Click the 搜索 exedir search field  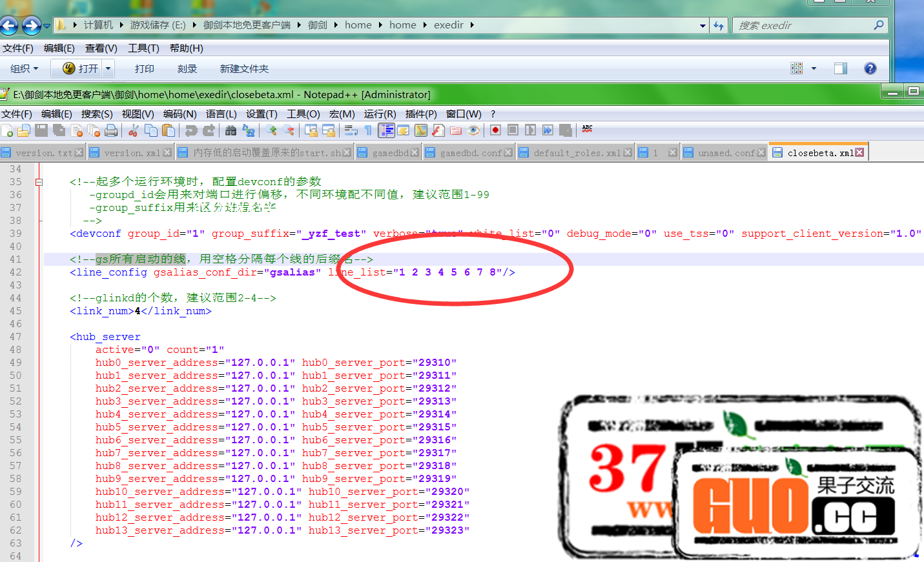(803, 25)
